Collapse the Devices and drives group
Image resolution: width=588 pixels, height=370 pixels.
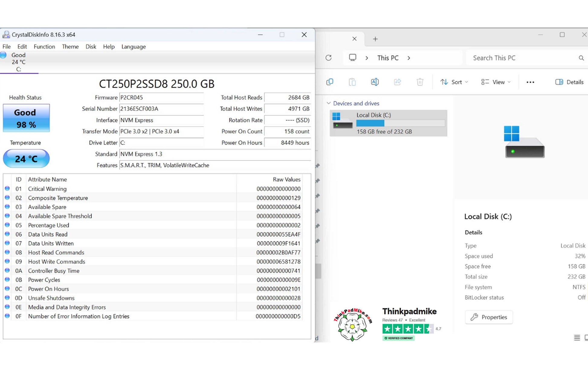coord(329,103)
